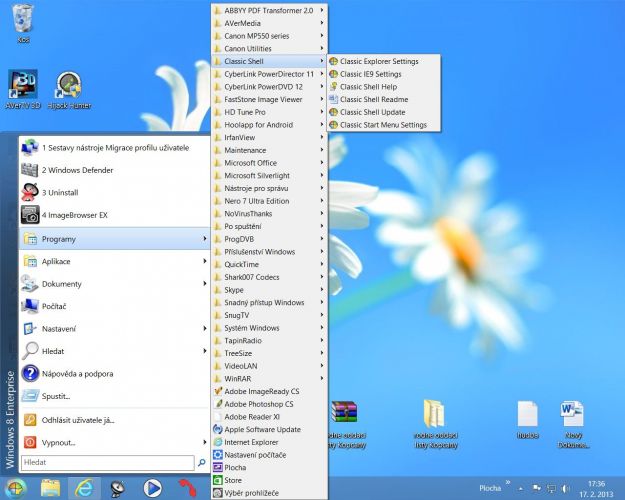Click the flag action center tray icon
The width and height of the screenshot is (625, 500).
[537, 488]
